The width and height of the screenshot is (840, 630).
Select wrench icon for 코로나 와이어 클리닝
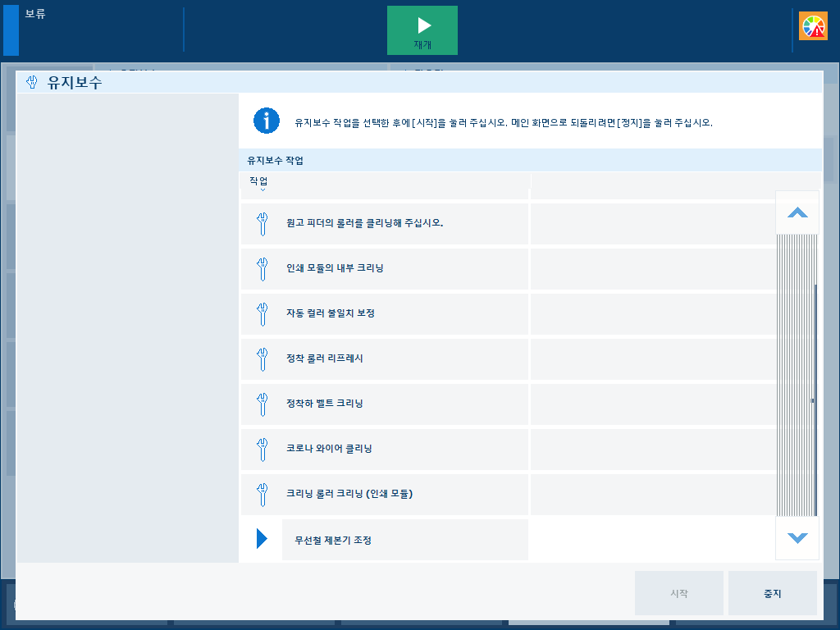[262, 450]
